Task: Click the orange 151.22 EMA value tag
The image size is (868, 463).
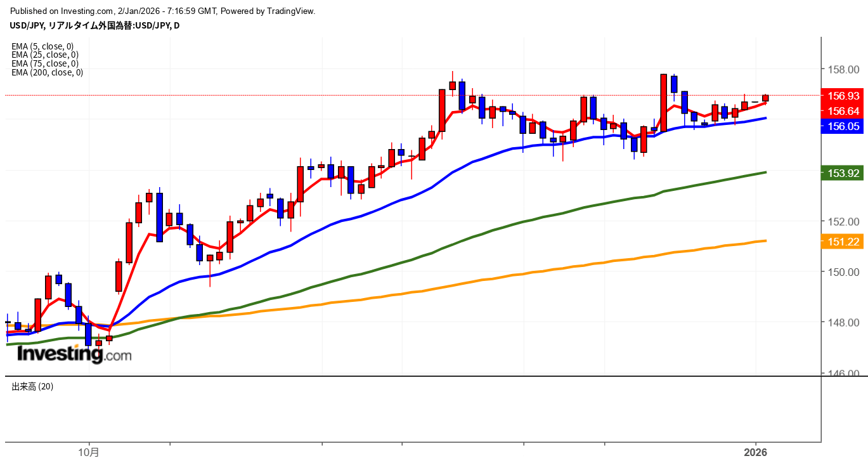Action: click(x=843, y=242)
